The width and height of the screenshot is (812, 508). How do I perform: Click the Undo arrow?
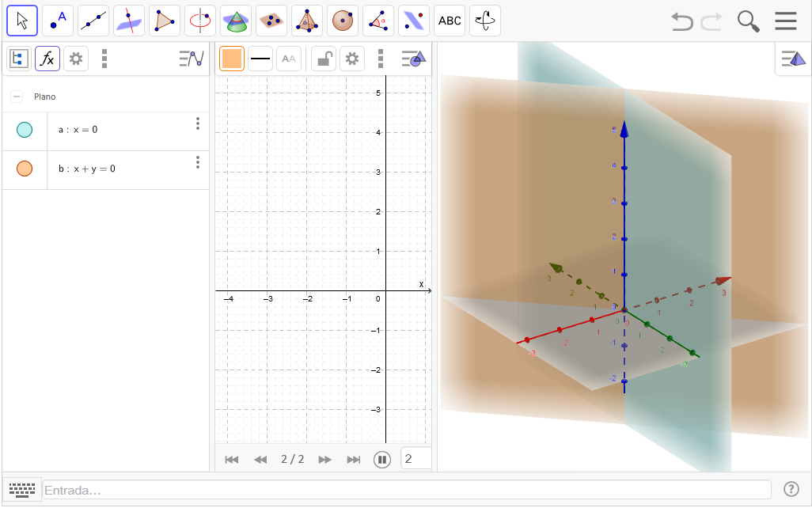pyautogui.click(x=681, y=21)
